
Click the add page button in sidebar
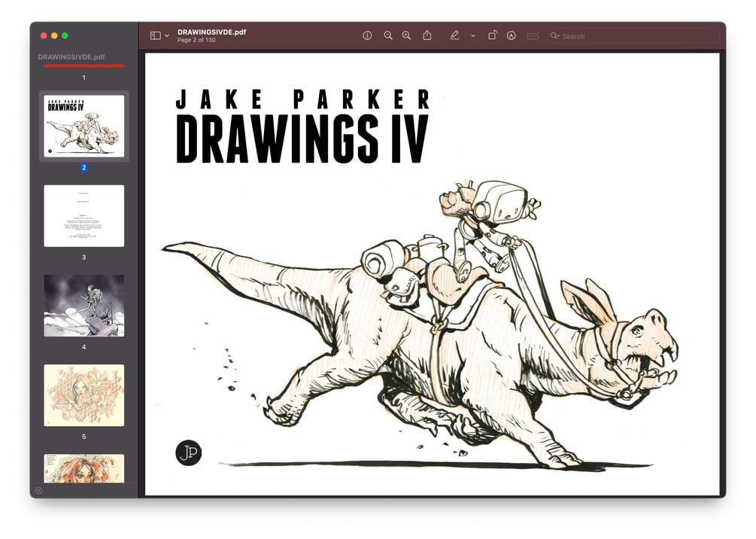click(x=38, y=491)
